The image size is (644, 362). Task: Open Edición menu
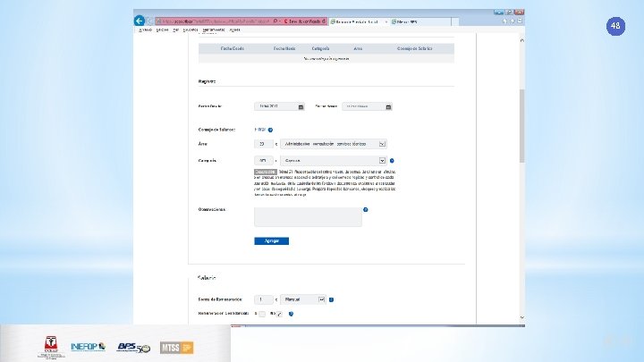point(162,30)
